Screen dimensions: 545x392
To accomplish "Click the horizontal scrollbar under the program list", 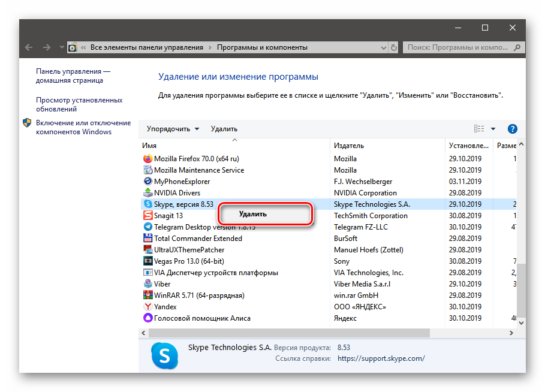I will tap(289, 333).
